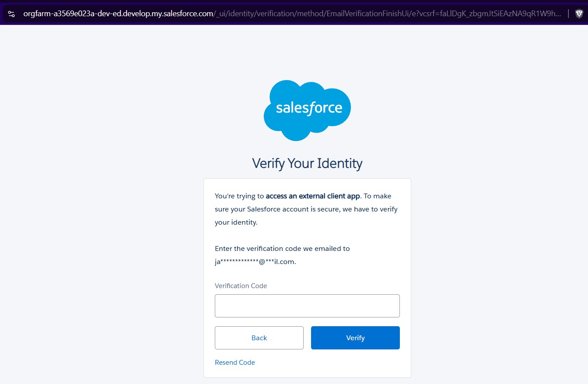Click the Resend Code link
Screen dimensions: 588x384
235,362
